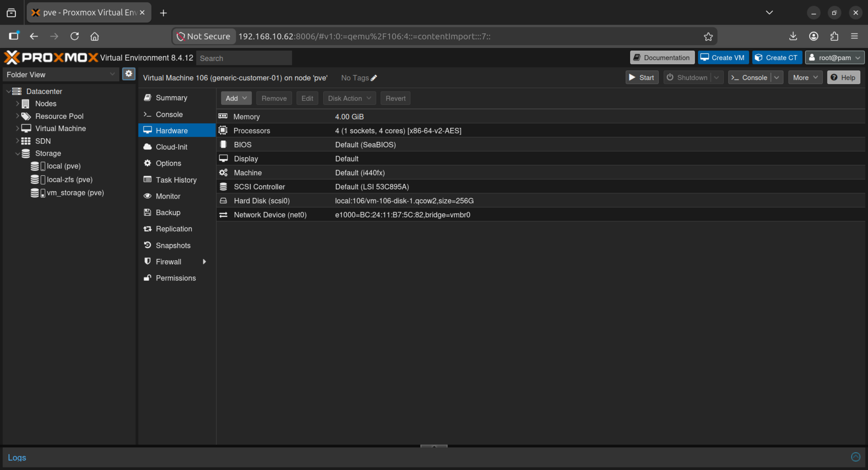Edit tags with the pencil icon
Viewport: 868px width, 470px height.
coord(374,78)
